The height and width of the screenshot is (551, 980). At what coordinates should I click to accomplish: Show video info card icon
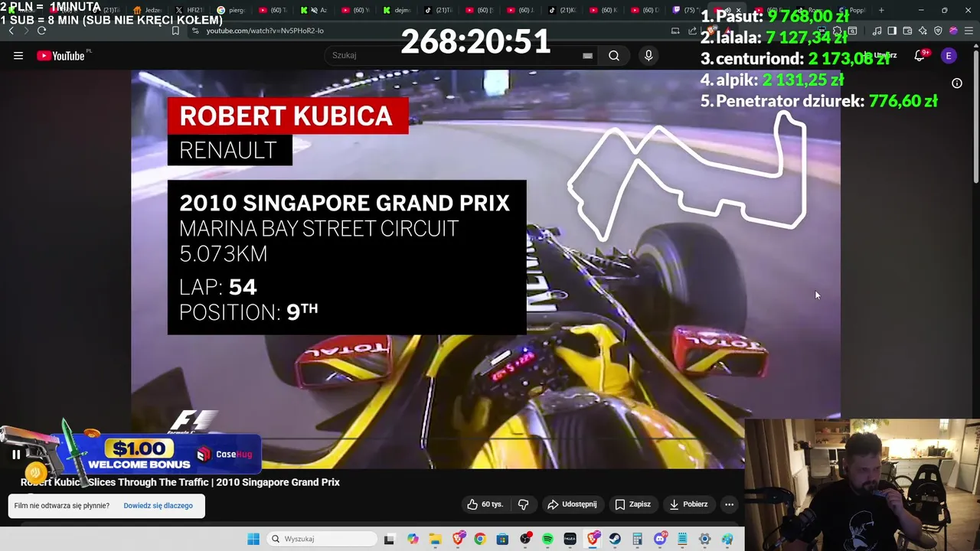point(957,83)
